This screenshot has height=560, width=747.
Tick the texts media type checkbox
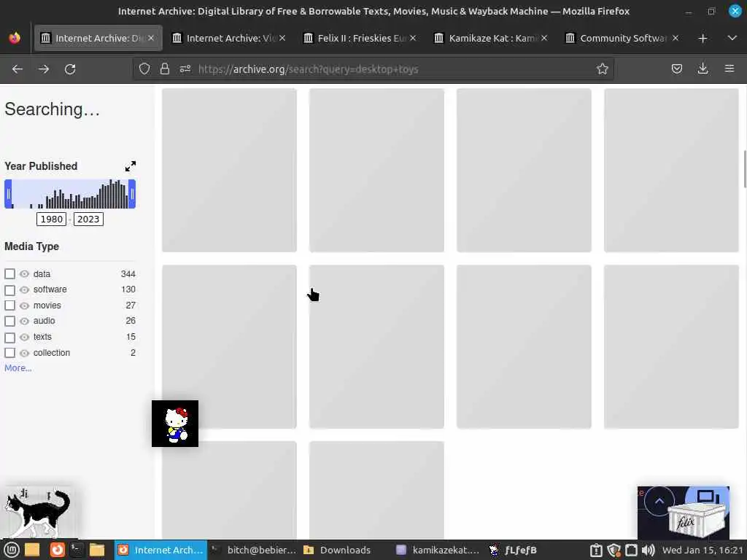[9, 337]
